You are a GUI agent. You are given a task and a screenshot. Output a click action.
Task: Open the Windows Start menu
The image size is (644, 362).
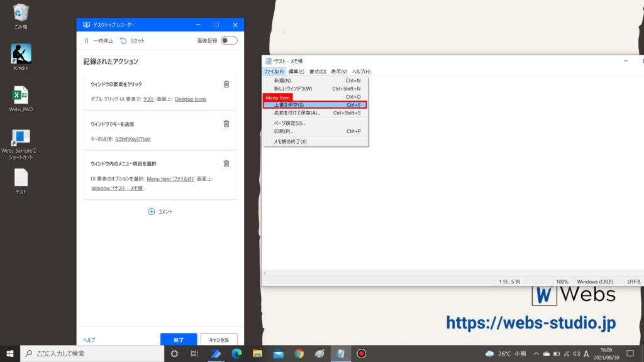[x=10, y=353]
